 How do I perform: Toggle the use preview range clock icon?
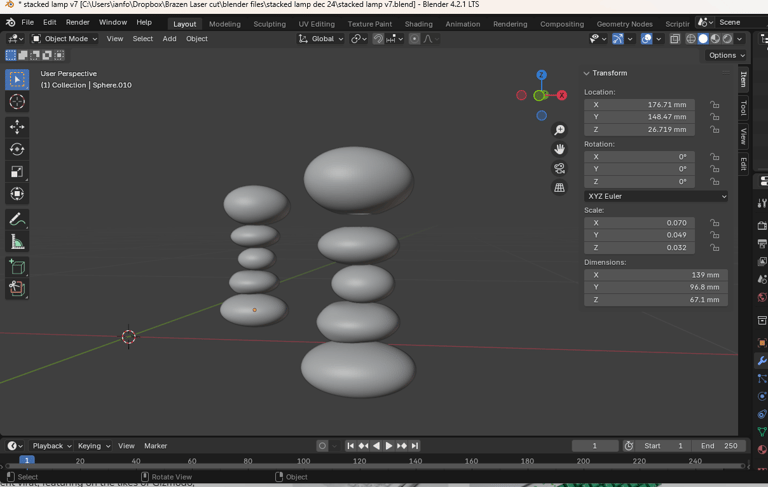point(629,446)
